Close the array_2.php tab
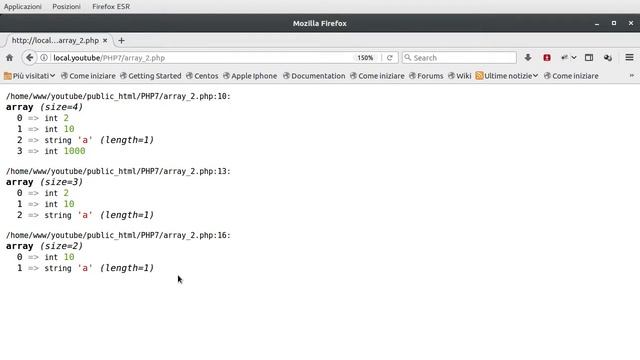The height and width of the screenshot is (360, 640). [105, 40]
